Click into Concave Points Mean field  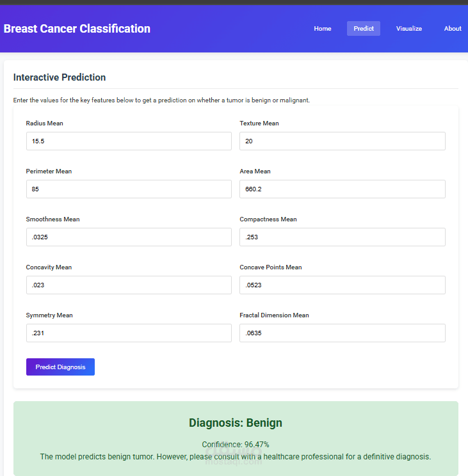[x=343, y=285]
